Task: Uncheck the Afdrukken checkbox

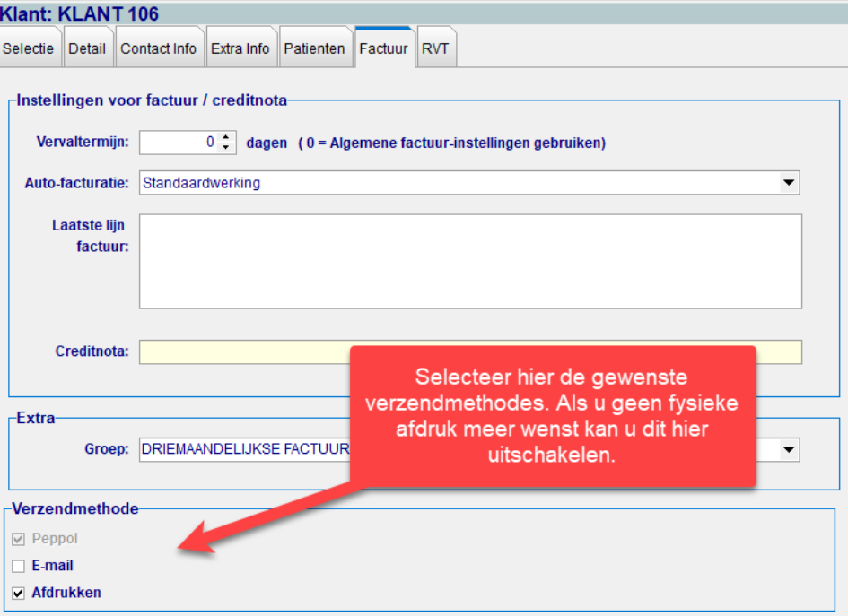Action: pos(19,594)
